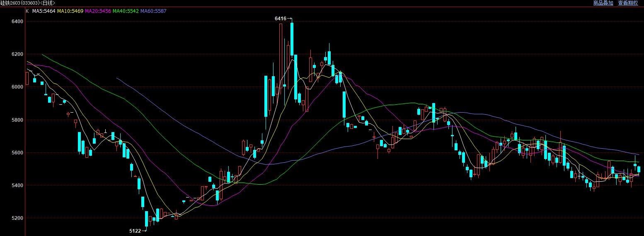644x236 pixels.
Task: Click the 5400 price axis label
Action: pyautogui.click(x=17, y=185)
